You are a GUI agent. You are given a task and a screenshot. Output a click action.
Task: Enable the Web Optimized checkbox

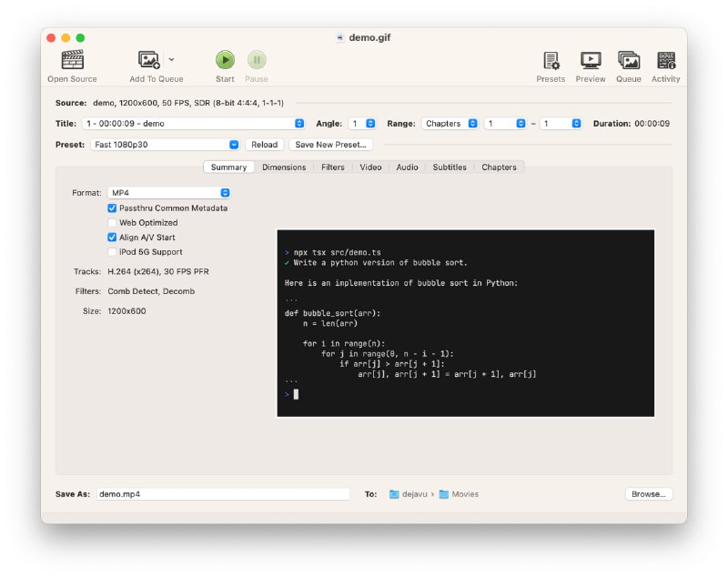pos(112,223)
